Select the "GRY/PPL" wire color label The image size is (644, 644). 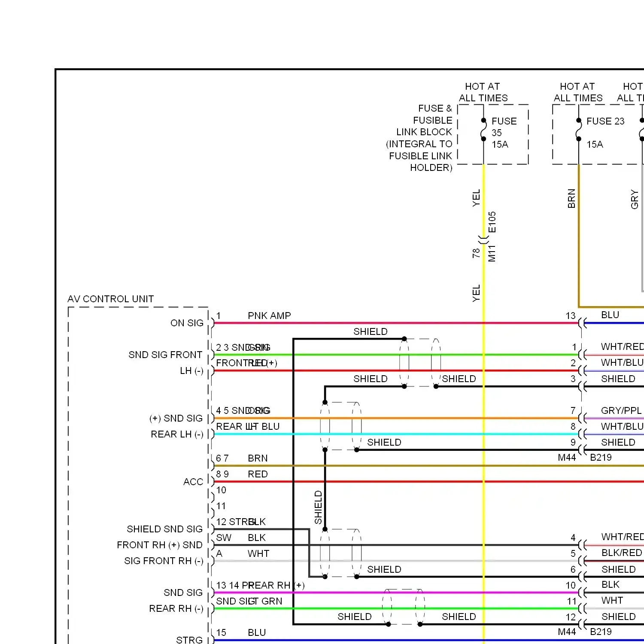click(x=621, y=410)
